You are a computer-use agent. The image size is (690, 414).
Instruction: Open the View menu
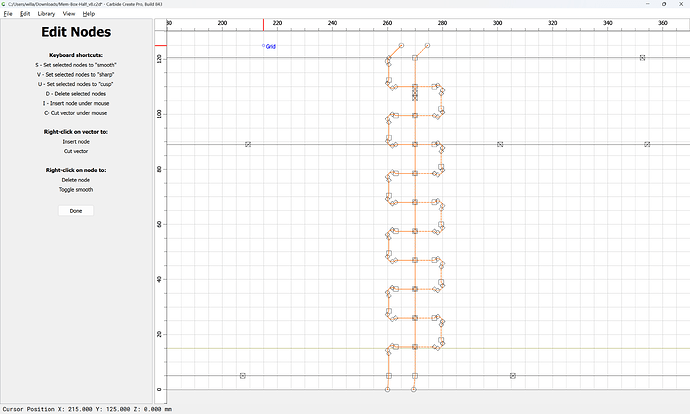pos(69,14)
